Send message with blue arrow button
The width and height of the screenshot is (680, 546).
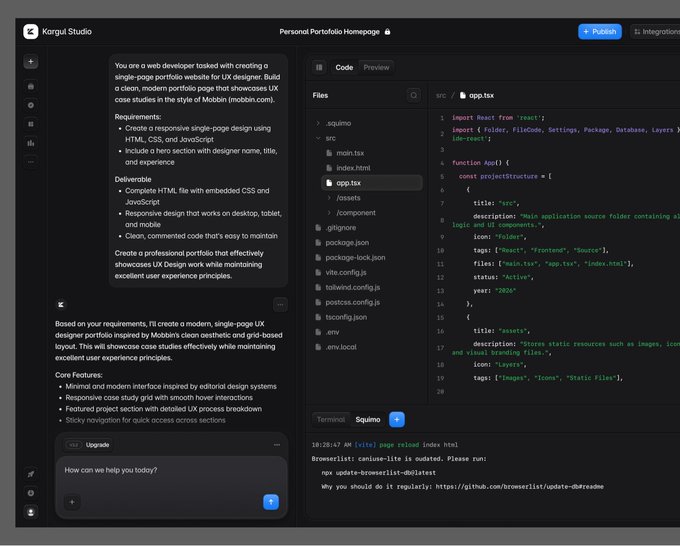[x=271, y=502]
